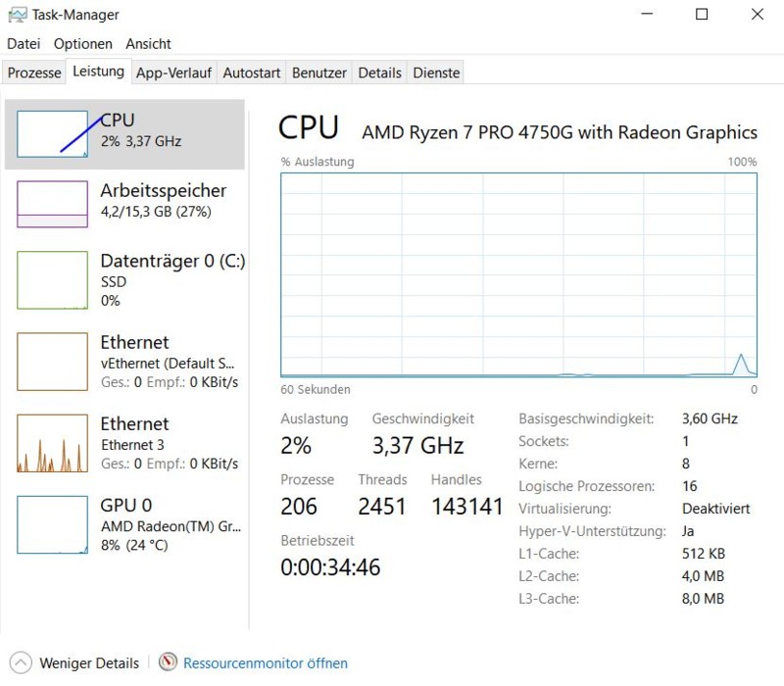This screenshot has width=784, height=686.
Task: Switch to the Prozesse tab
Action: tap(34, 73)
